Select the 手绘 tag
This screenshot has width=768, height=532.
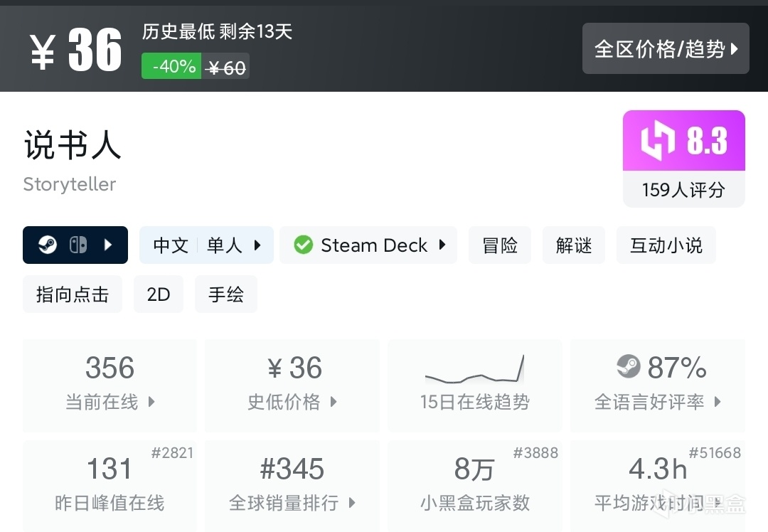click(226, 294)
